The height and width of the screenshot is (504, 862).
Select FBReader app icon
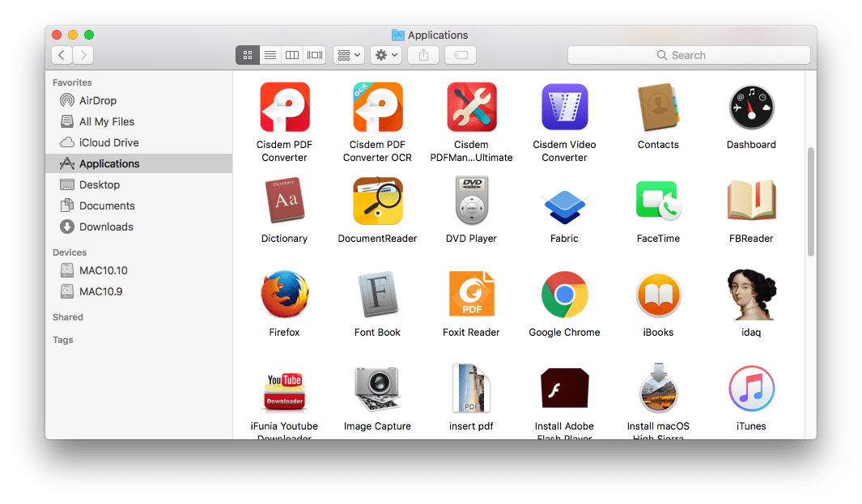(751, 201)
